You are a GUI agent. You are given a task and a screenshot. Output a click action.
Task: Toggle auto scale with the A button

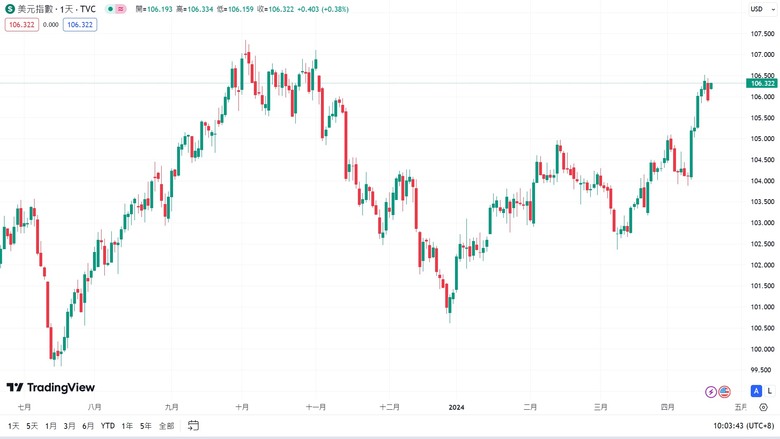coord(756,391)
